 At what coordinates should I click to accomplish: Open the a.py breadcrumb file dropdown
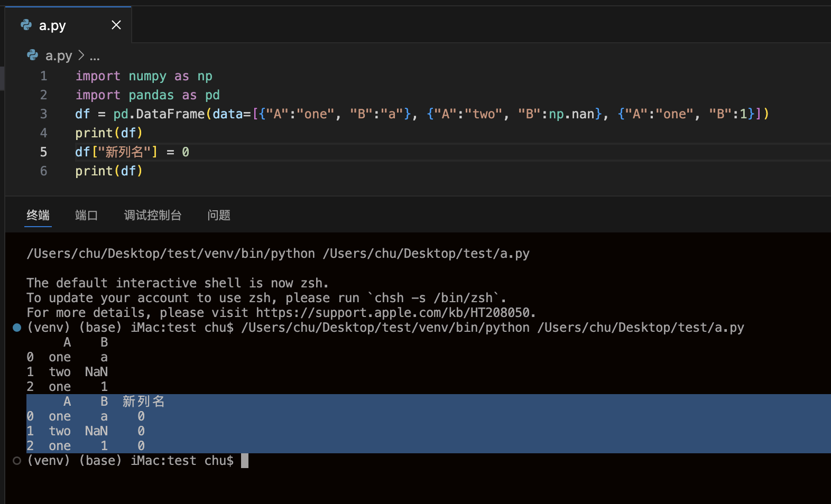pyautogui.click(x=58, y=55)
